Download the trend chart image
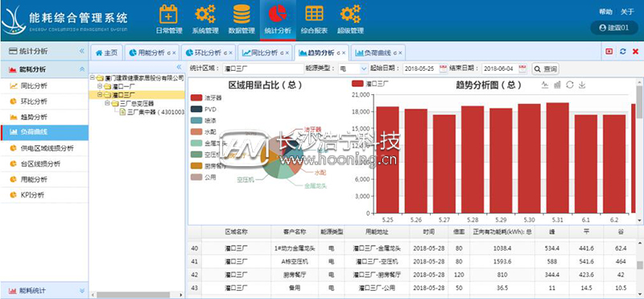Viewport: 644px width, 299px height. 581,85
